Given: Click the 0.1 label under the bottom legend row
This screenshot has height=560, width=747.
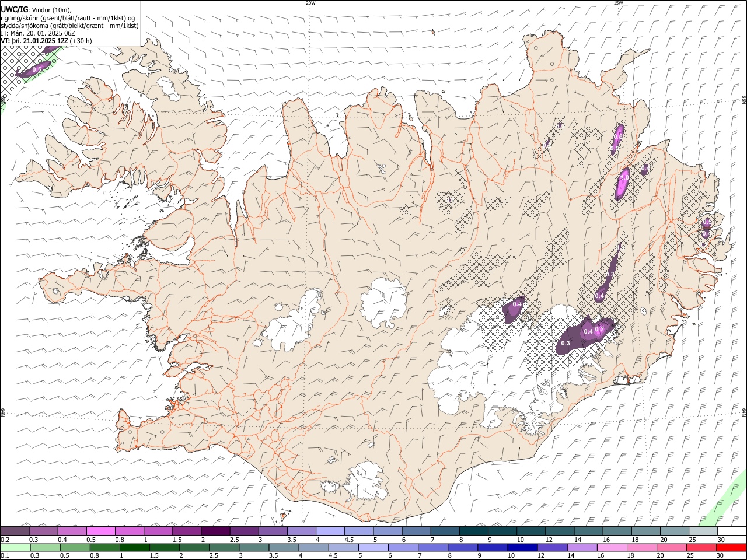Looking at the screenshot, I should click(5, 556).
